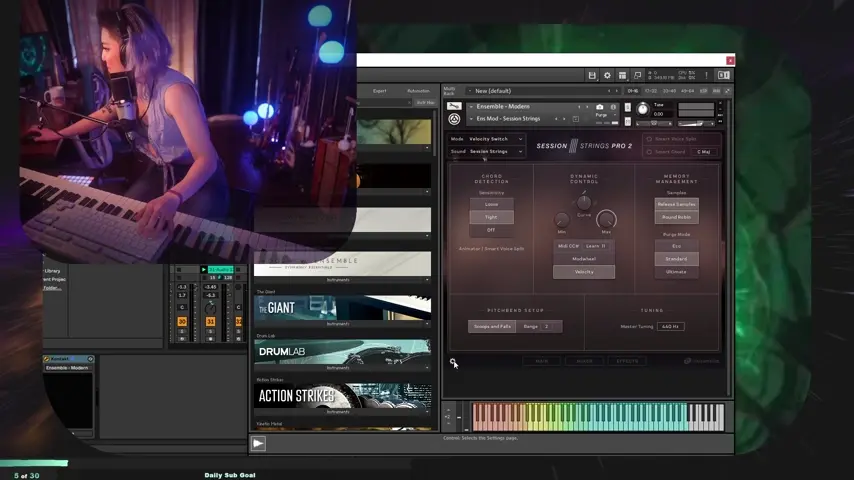Open Kontakt options gear icon

pyautogui.click(x=607, y=75)
